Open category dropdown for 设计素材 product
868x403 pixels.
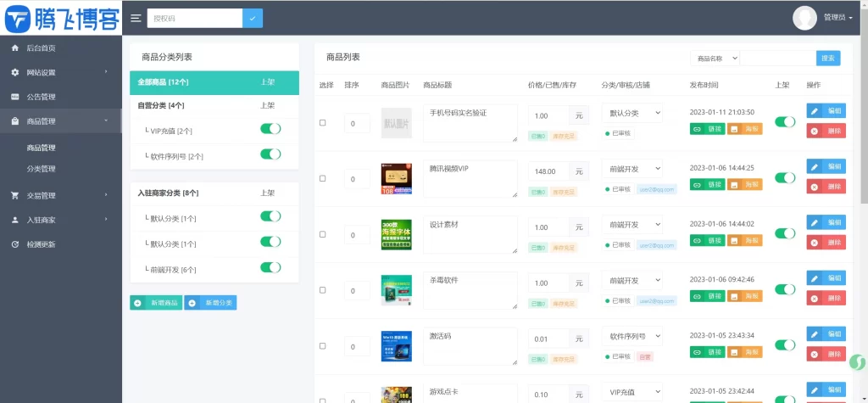pyautogui.click(x=632, y=224)
